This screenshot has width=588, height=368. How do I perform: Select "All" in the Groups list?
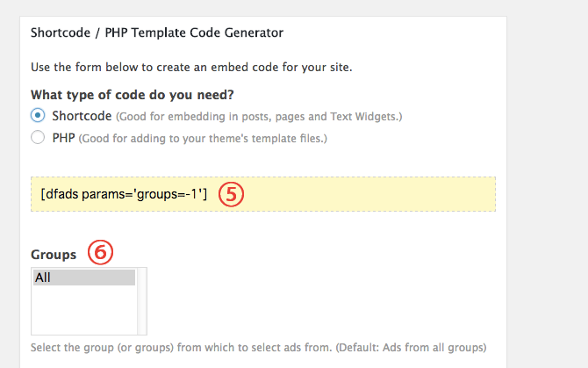pyautogui.click(x=84, y=278)
